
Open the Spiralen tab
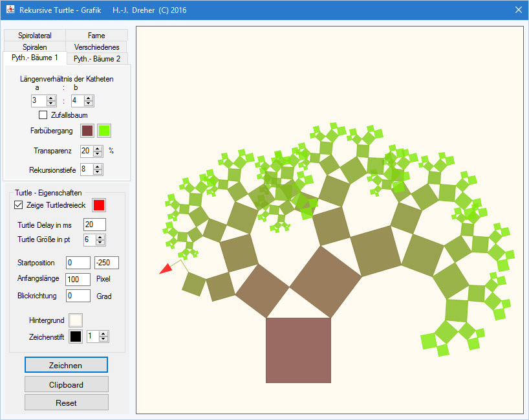click(x=34, y=47)
